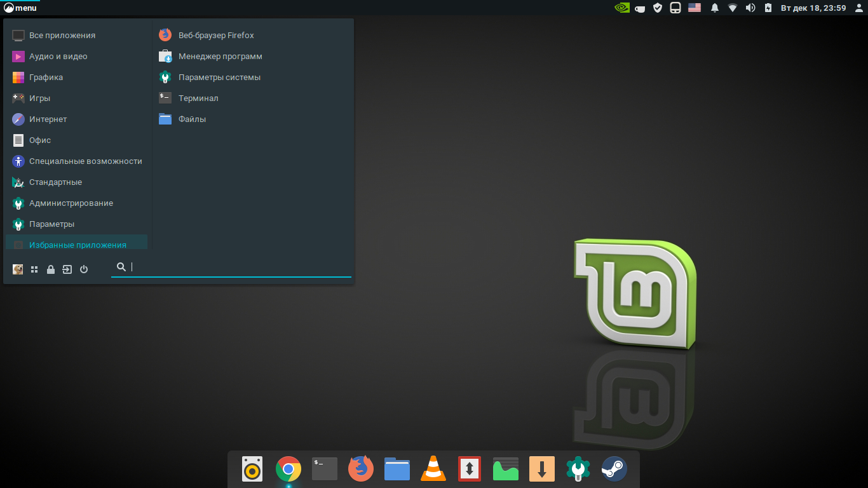This screenshot has height=488, width=868.
Task: Select the Интернет category
Action: pos(48,119)
